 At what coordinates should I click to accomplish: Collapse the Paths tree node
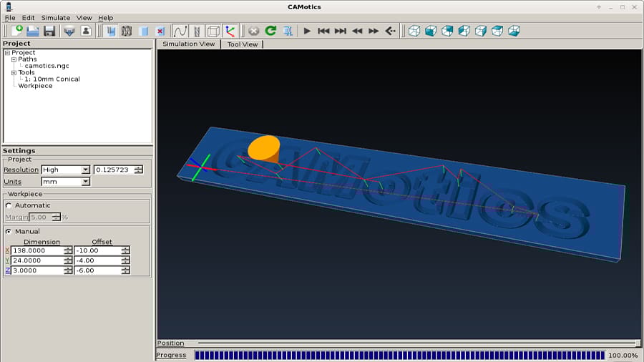click(x=14, y=59)
